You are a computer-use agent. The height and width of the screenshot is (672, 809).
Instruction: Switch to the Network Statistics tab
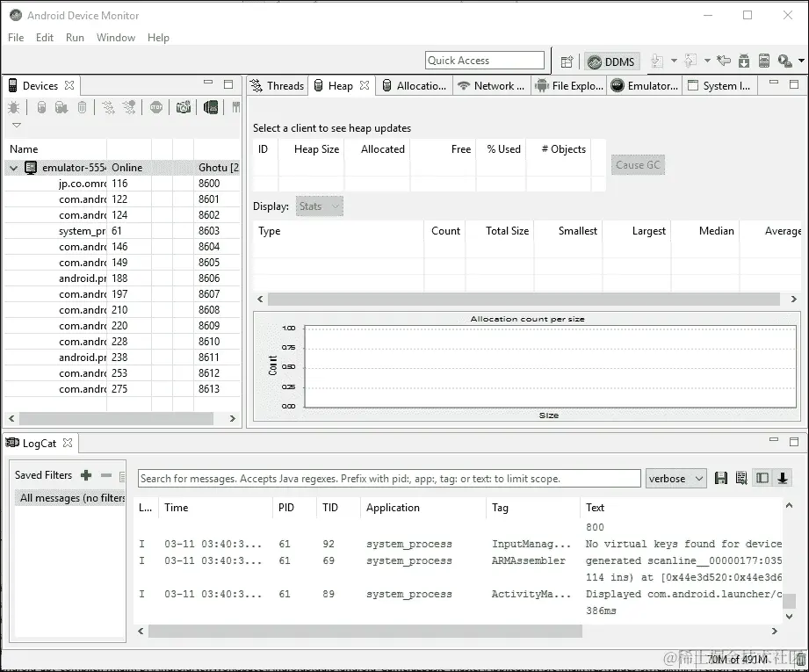coord(491,86)
